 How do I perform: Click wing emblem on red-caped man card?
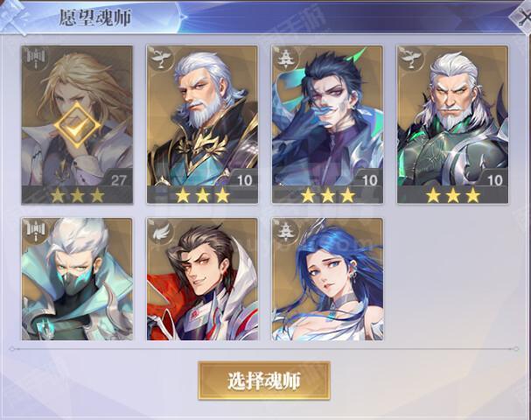pos(161,230)
